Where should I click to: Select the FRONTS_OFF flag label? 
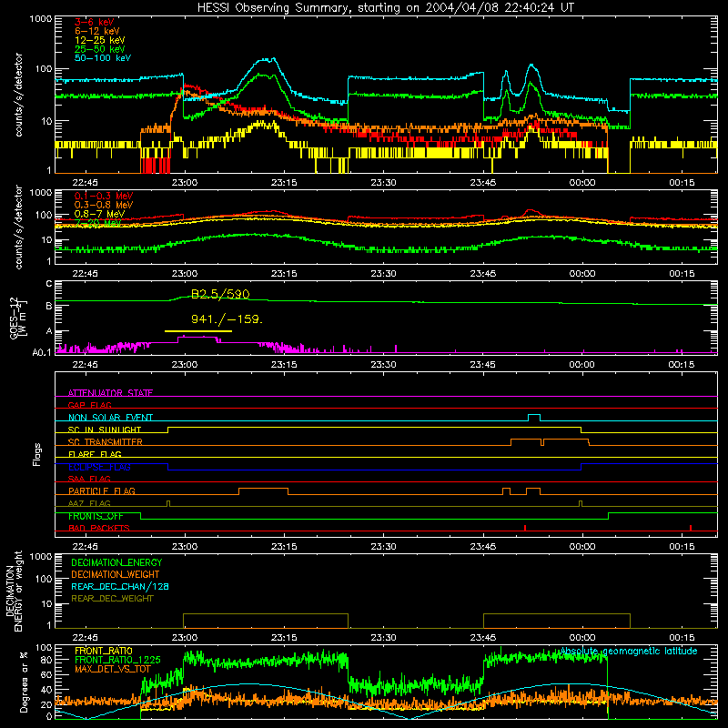(96, 516)
